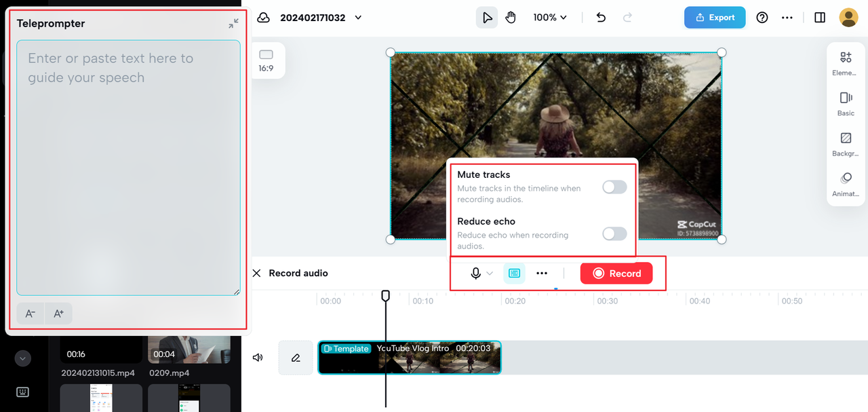Open the help question mark icon
This screenshot has height=412, width=868.
click(x=762, y=18)
